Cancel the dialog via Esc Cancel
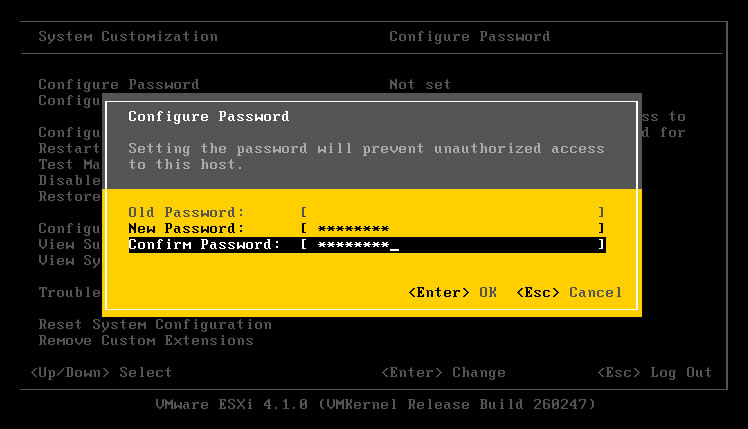Screen dimensions: 748x429 click(x=569, y=292)
